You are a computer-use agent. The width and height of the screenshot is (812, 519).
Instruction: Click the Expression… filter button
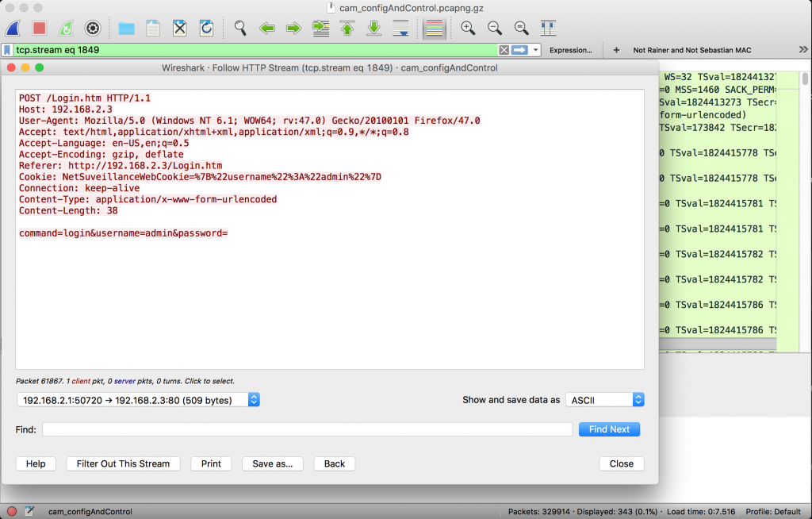[x=571, y=50]
